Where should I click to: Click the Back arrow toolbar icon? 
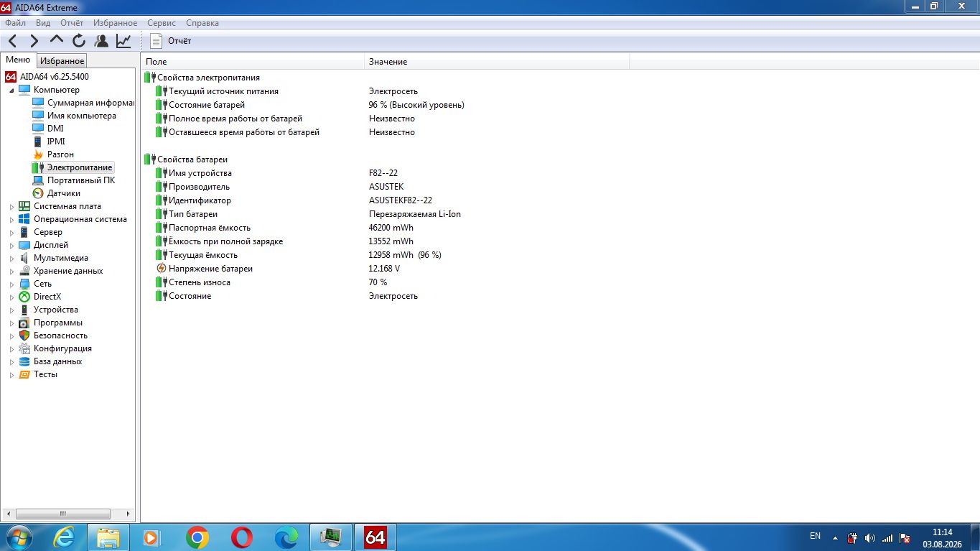point(12,41)
